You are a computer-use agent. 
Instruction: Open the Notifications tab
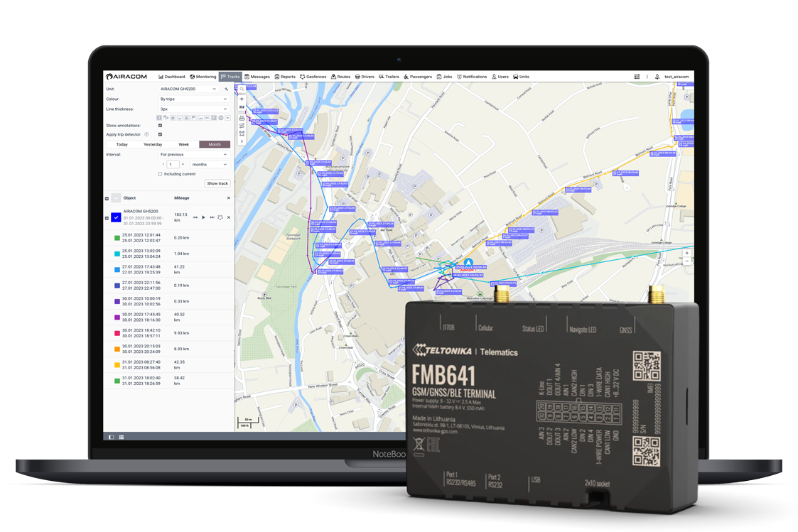pyautogui.click(x=472, y=77)
